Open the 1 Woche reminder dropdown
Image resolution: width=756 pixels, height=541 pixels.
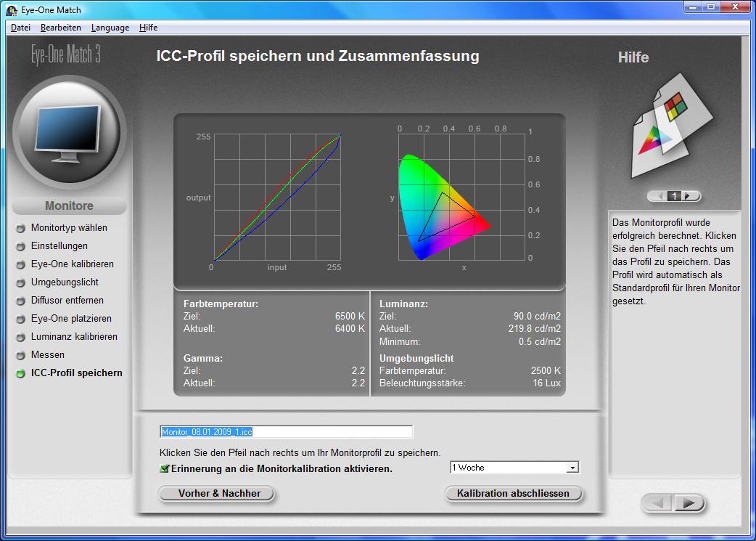(514, 467)
